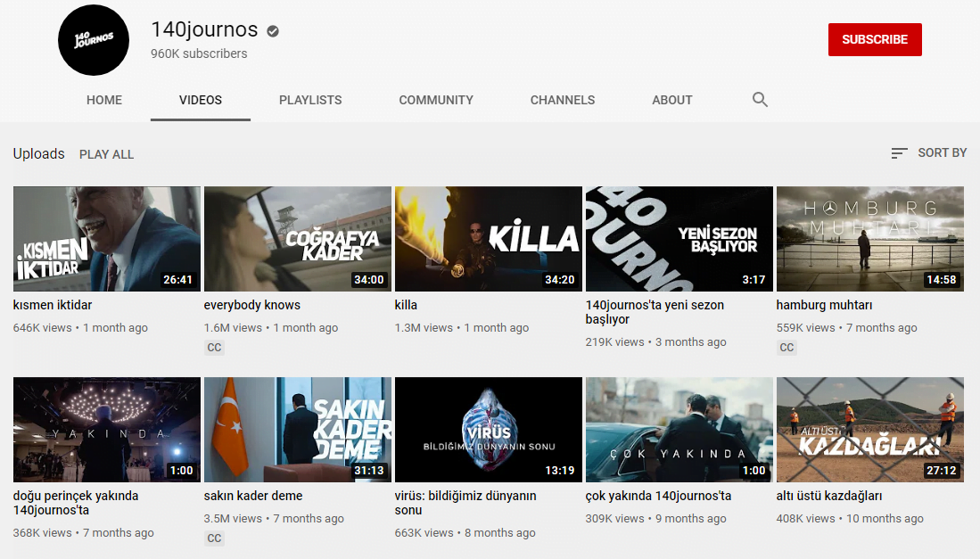Click the sort lines icon next to SORT BY
980x559 pixels.
(898, 152)
